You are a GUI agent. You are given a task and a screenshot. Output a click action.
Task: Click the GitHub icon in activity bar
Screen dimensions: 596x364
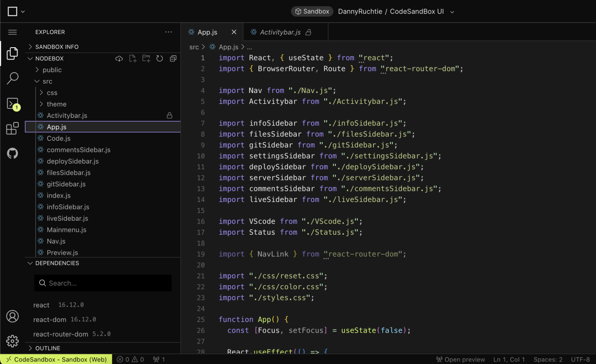pos(12,154)
